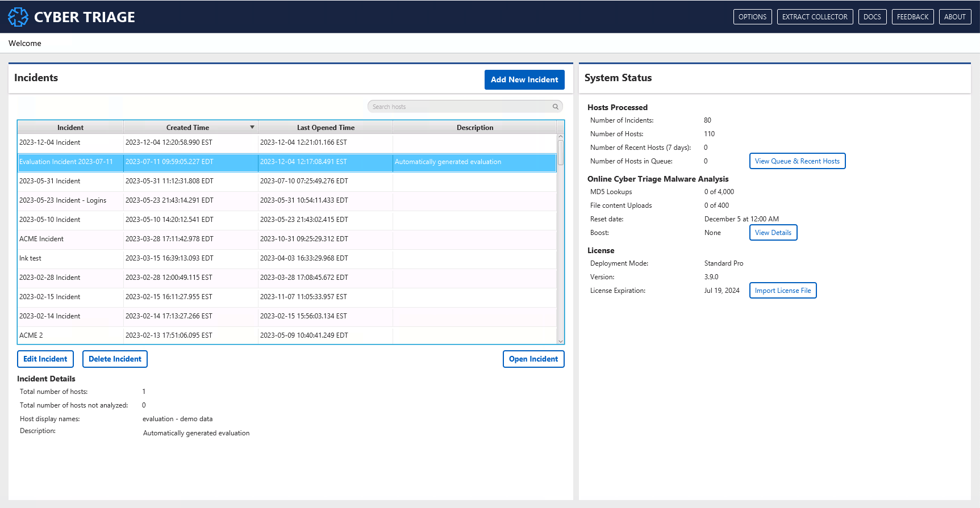Click the Cyber Triage logo icon
The height and width of the screenshot is (508, 980).
(18, 17)
